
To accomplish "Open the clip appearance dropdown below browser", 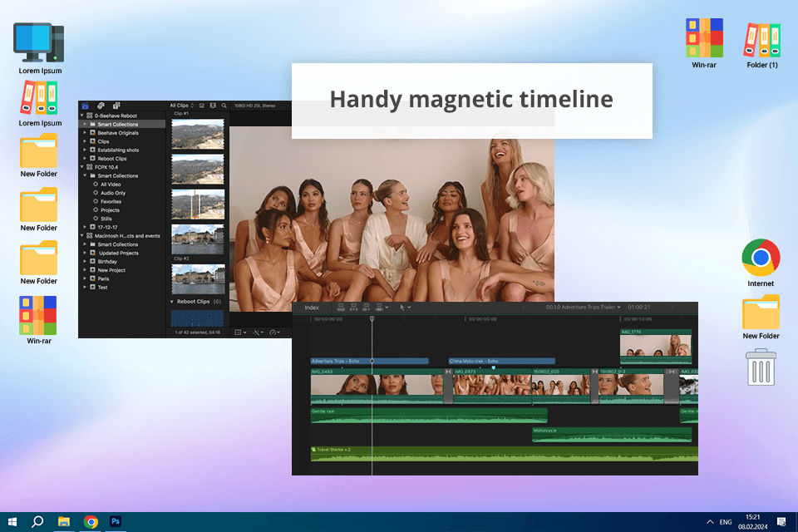I will coord(240,332).
